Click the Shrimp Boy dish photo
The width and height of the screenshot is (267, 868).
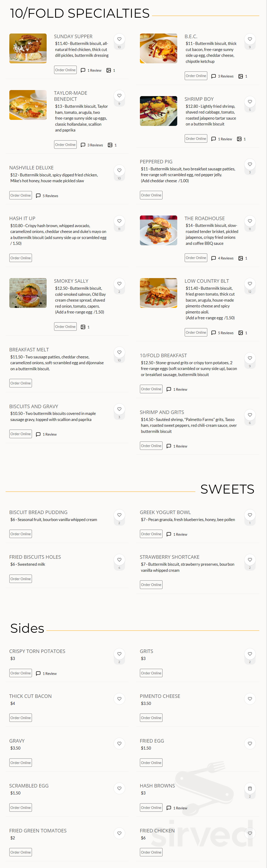tap(158, 111)
